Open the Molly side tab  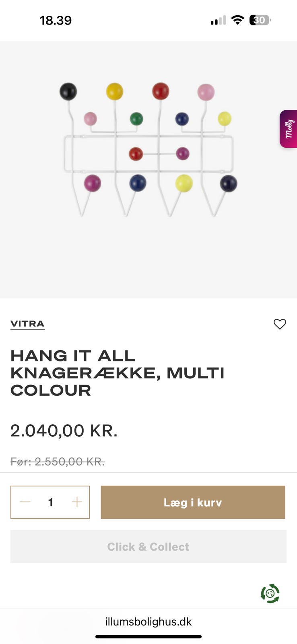pyautogui.click(x=289, y=129)
